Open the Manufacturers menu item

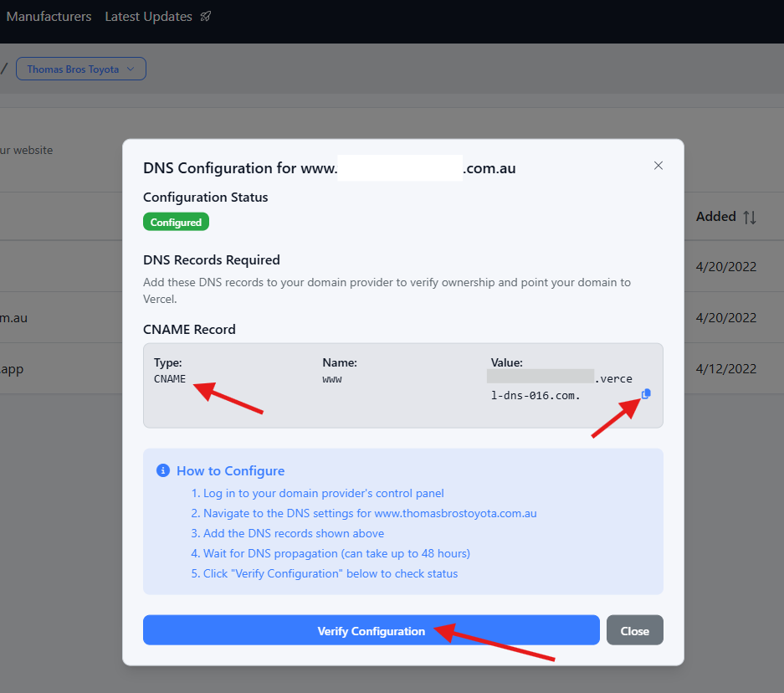[x=49, y=17]
